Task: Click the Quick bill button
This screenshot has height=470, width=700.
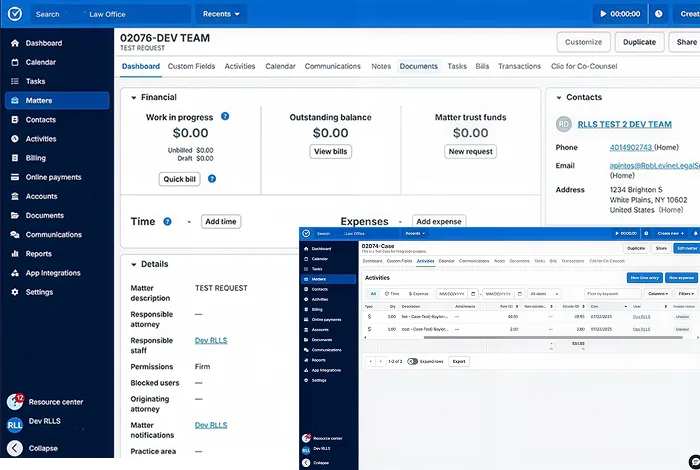Action: point(179,179)
